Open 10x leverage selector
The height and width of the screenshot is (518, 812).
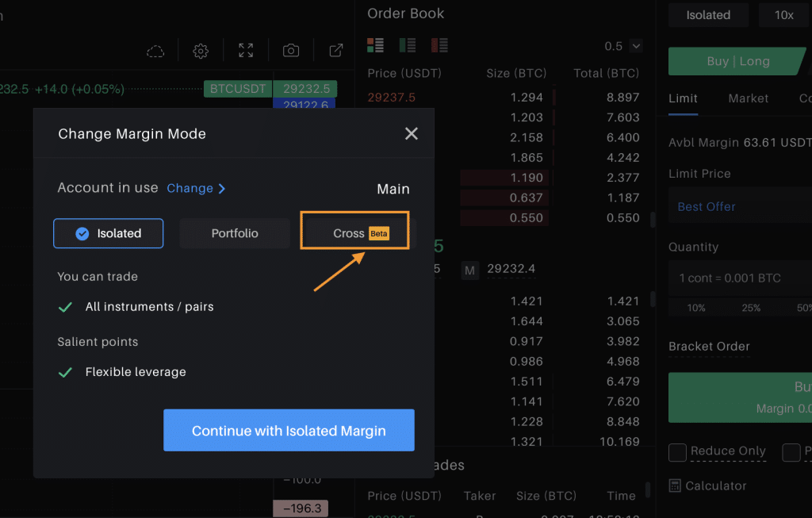click(x=784, y=15)
